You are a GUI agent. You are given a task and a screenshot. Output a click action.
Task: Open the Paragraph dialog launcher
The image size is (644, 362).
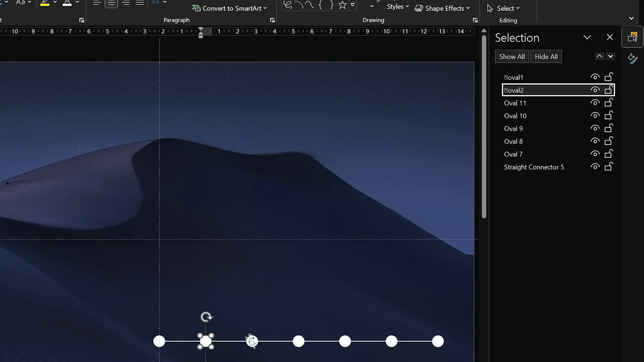272,20
